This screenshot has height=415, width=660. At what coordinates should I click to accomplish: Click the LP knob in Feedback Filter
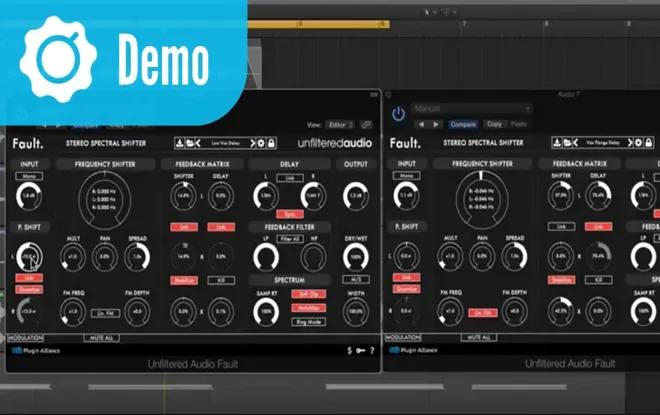266,257
